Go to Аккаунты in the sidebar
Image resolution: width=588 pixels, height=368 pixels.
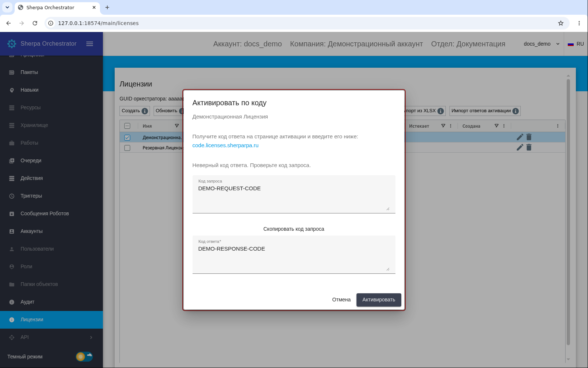51,231
